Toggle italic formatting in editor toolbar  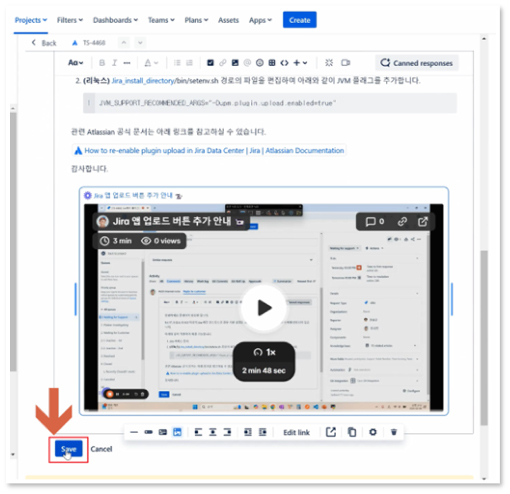[114, 63]
